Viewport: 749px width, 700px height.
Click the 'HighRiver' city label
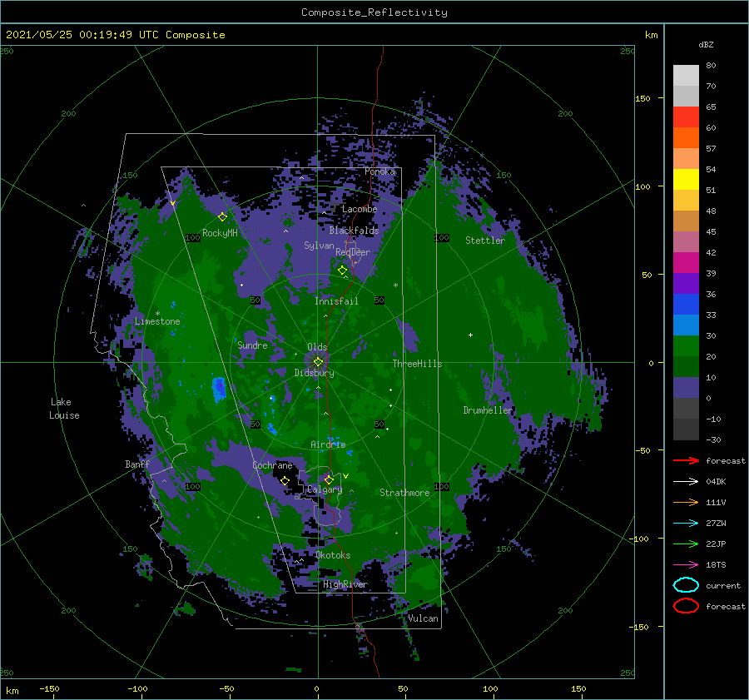click(x=345, y=584)
